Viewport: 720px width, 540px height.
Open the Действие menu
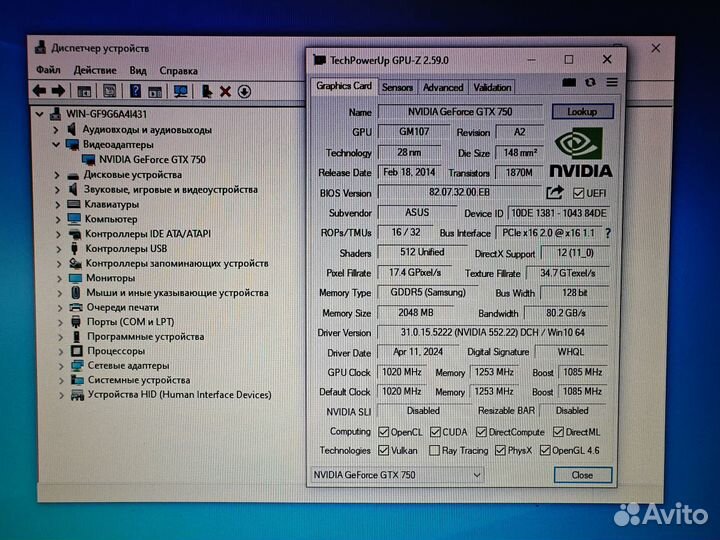[95, 70]
